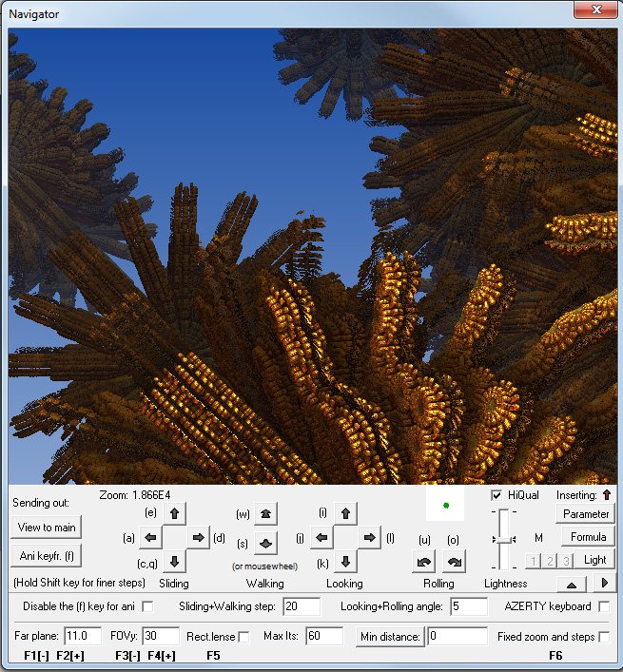The height and width of the screenshot is (672, 623).
Task: Collapse the panel with the up triangle
Action: point(570,584)
